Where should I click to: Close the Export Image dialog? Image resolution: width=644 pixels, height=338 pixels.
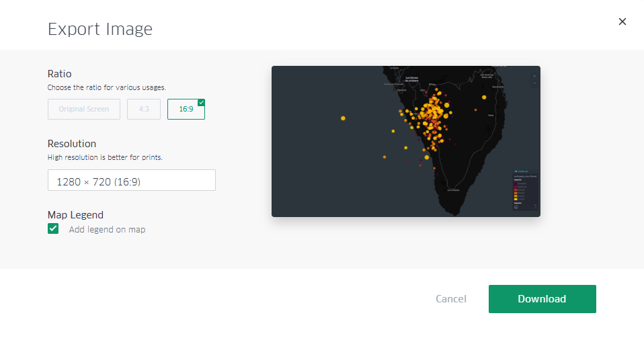[x=622, y=22]
